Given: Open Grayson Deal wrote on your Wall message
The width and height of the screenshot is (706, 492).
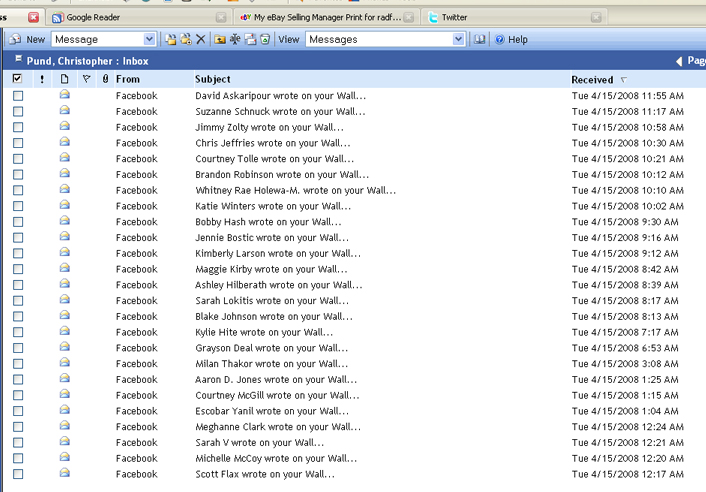Looking at the screenshot, I should [271, 348].
